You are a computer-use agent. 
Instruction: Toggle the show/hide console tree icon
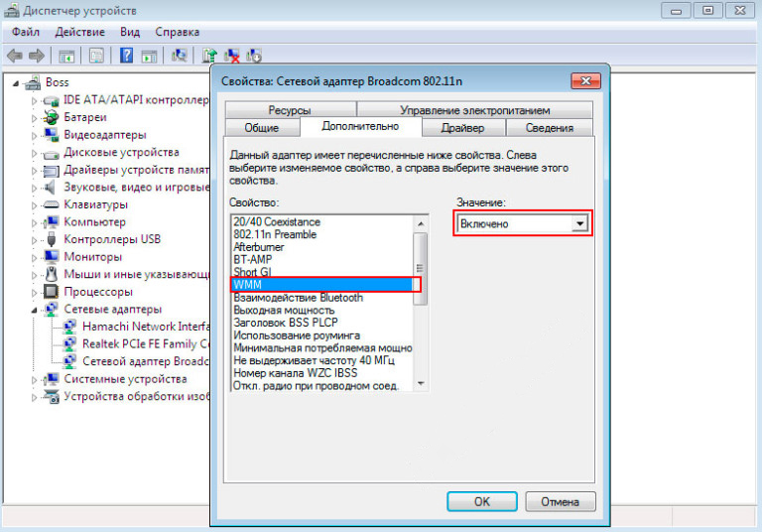click(x=66, y=56)
